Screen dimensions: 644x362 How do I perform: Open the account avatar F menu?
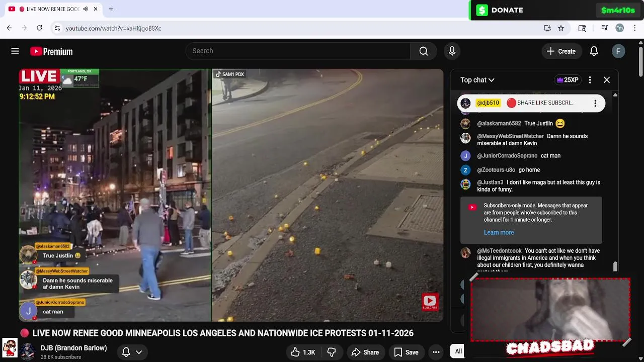pyautogui.click(x=618, y=51)
